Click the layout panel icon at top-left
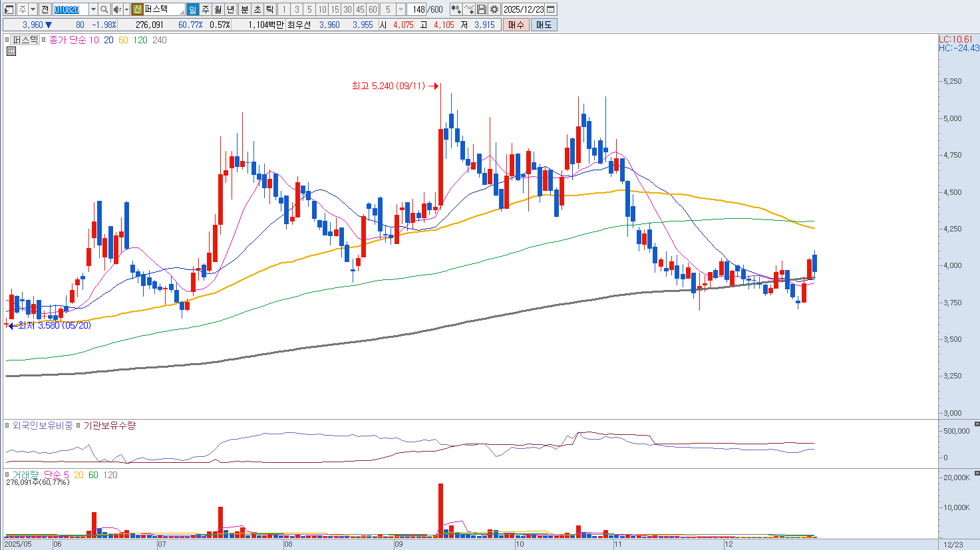This screenshot has height=550, width=980. 9,9
